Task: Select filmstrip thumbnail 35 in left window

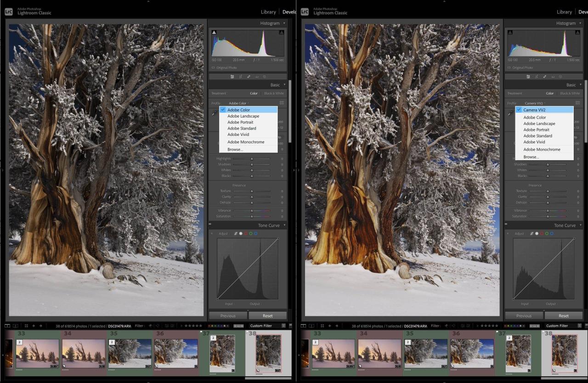Action: click(130, 354)
